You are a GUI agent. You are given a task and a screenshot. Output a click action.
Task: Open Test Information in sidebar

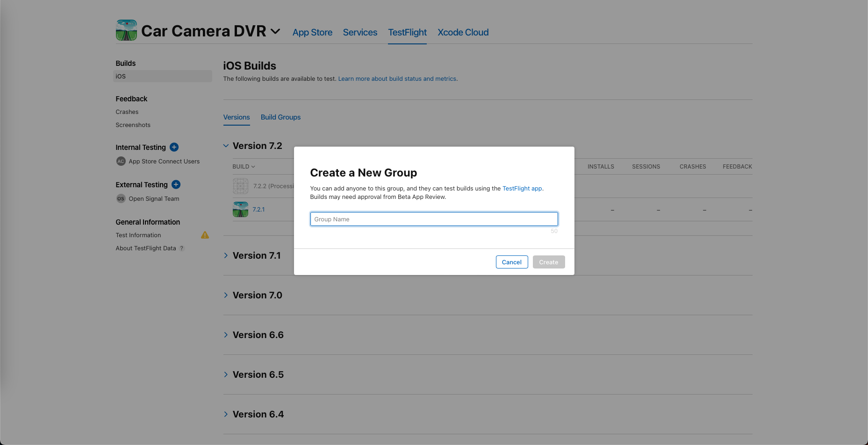[x=138, y=235]
